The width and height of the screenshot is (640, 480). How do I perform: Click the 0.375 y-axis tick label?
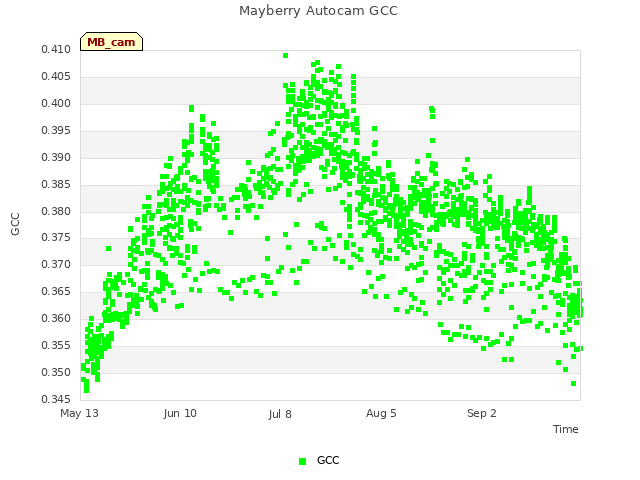[56, 237]
